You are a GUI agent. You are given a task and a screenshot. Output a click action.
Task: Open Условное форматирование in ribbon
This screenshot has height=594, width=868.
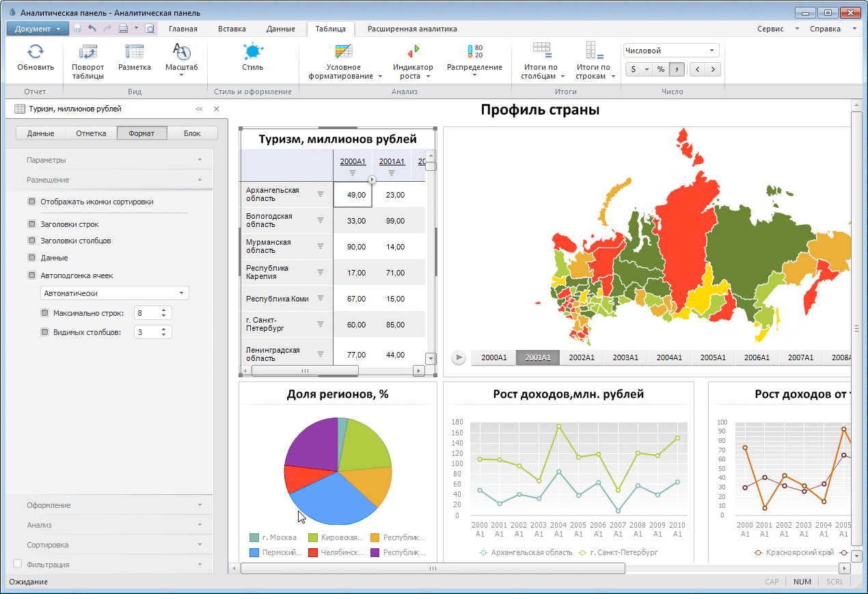[x=344, y=53]
